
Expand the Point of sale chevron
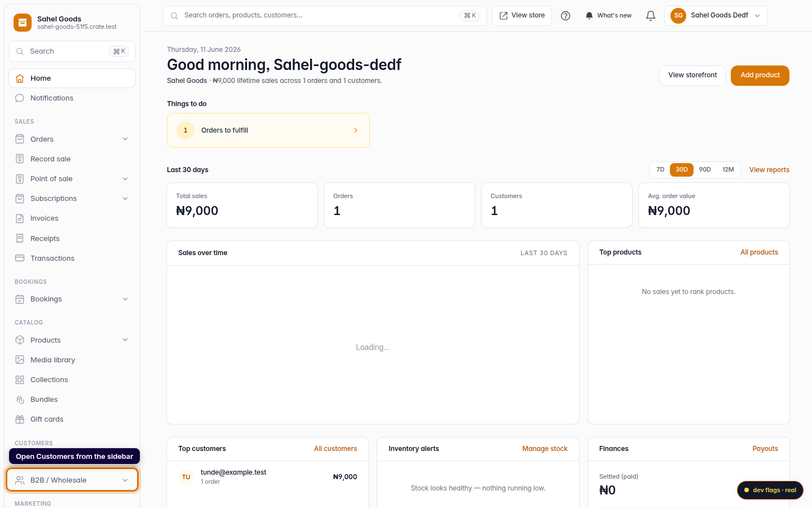(125, 179)
